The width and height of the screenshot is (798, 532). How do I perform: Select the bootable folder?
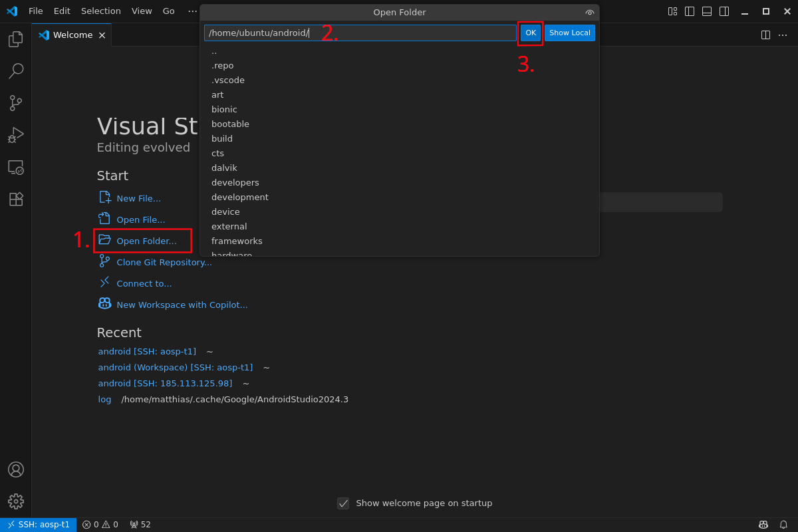(x=400, y=124)
